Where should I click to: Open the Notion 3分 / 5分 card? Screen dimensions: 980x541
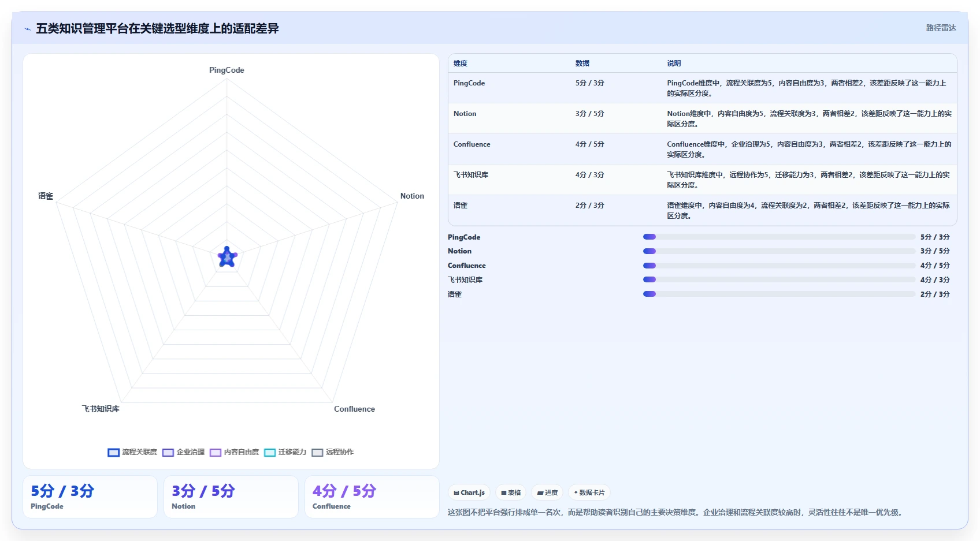pyautogui.click(x=231, y=497)
